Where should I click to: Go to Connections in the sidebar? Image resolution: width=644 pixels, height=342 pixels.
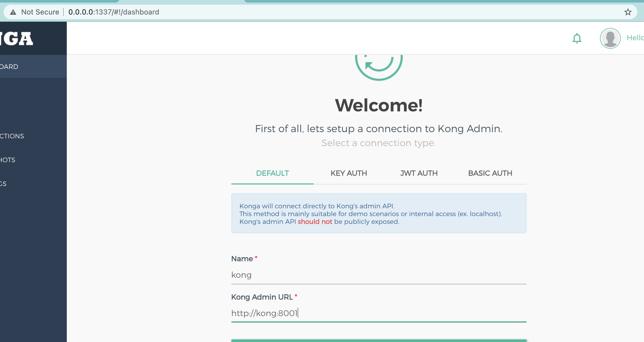[x=12, y=136]
